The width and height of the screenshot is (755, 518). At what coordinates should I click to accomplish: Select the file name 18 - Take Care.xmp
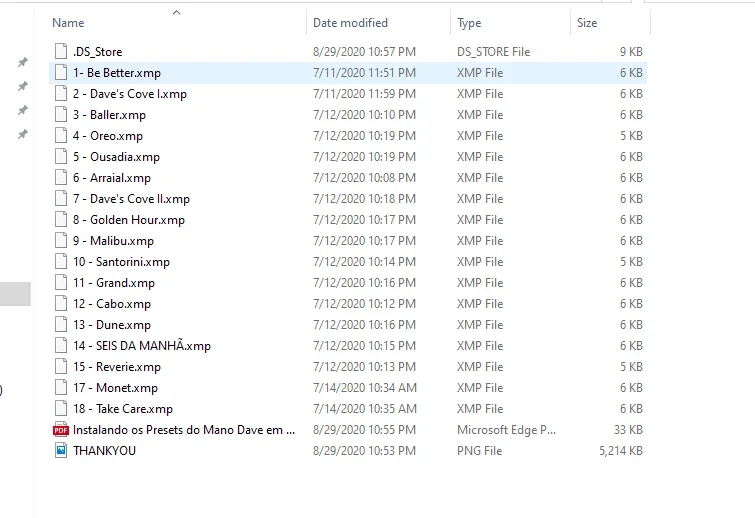122,409
